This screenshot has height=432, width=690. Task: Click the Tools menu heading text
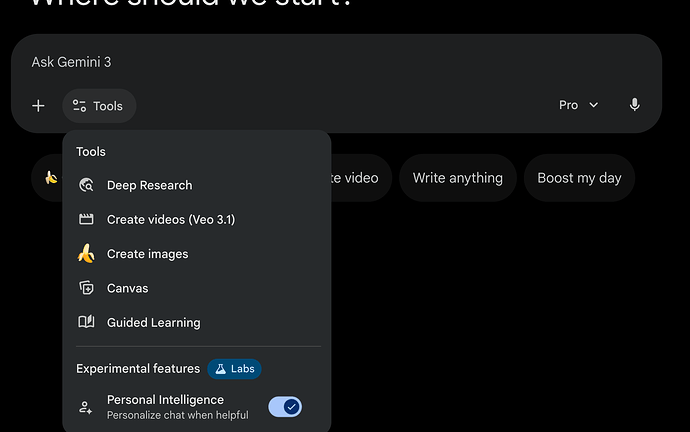[91, 152]
